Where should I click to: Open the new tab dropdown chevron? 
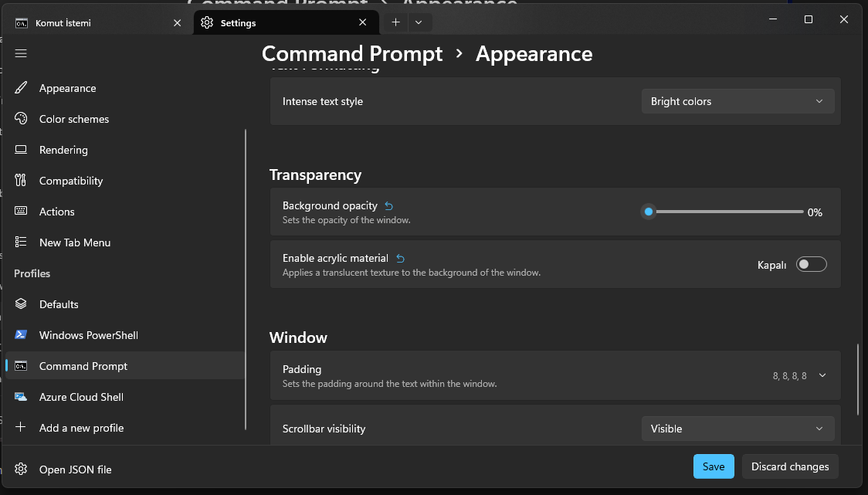(419, 22)
